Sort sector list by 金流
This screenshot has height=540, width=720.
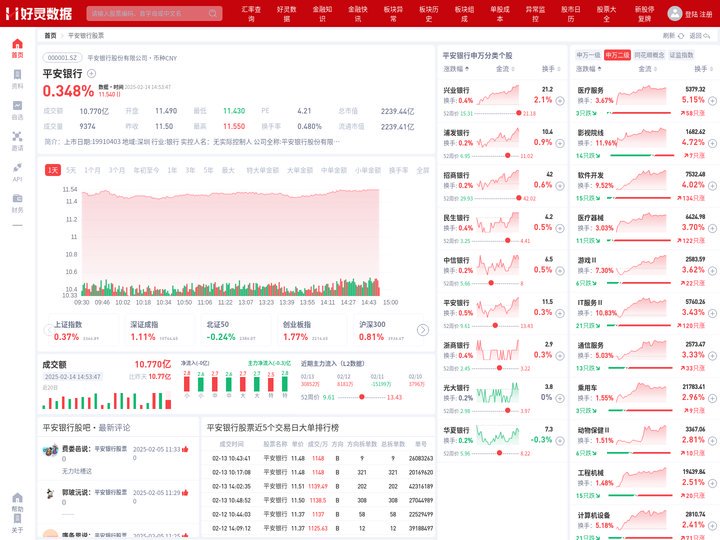click(x=647, y=69)
